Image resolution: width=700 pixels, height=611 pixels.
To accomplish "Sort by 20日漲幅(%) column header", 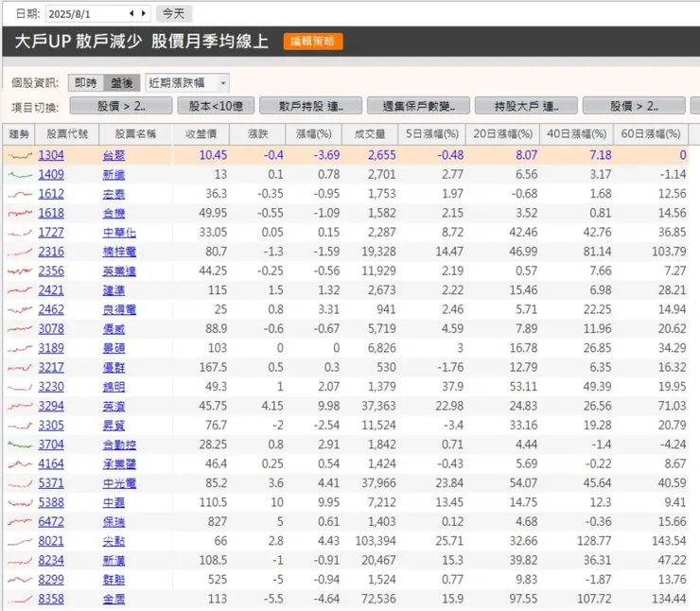I will click(x=502, y=134).
